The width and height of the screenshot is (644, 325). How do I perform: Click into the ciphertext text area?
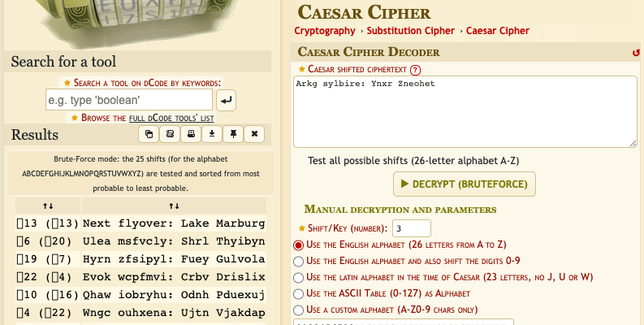465,111
